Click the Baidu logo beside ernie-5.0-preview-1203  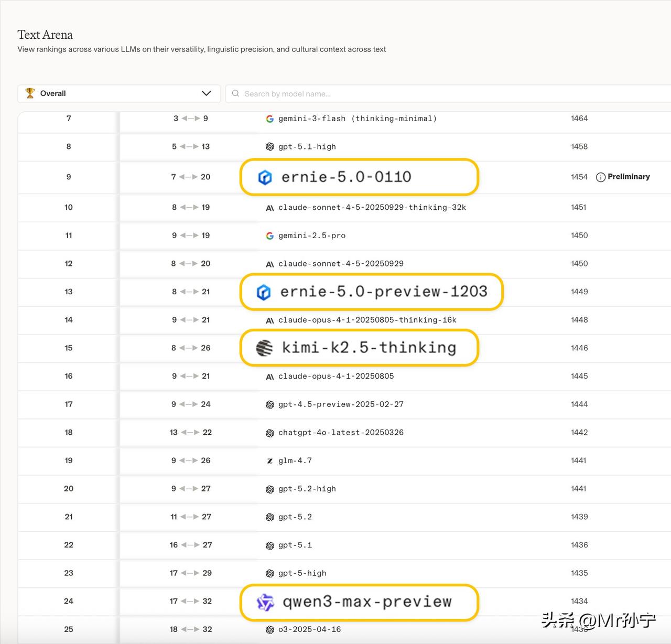[x=264, y=292]
